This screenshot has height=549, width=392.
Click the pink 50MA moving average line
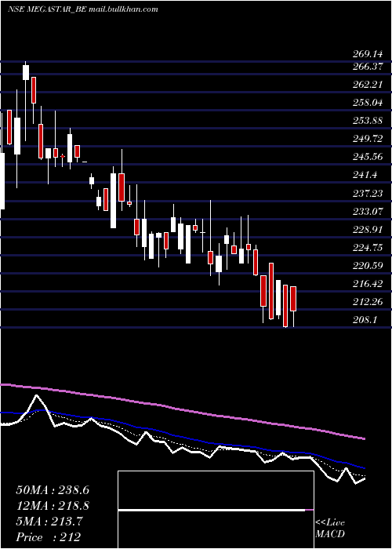[182, 409]
